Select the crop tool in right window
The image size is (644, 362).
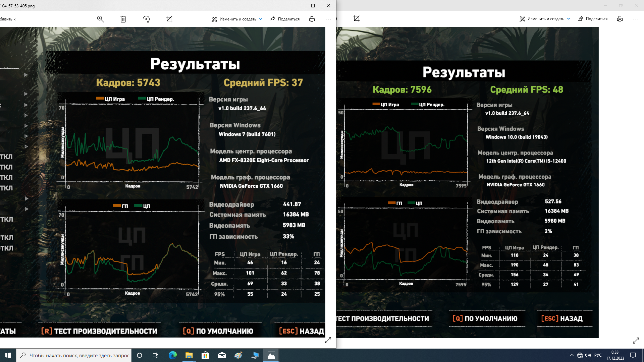pos(356,19)
